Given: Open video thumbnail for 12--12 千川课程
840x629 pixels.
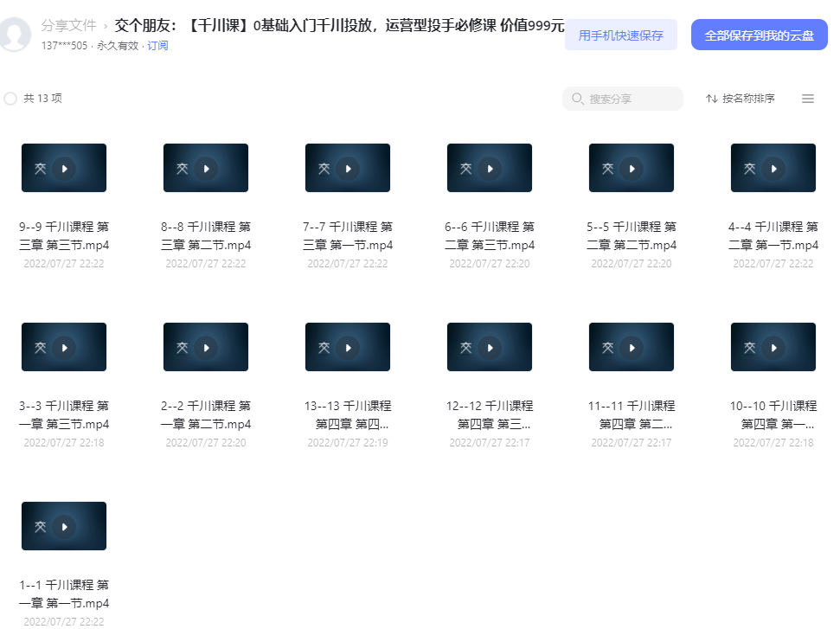Looking at the screenshot, I should pos(490,347).
